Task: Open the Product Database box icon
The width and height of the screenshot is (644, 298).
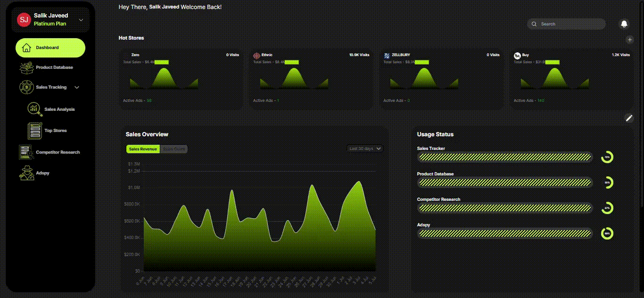Action: 26,67
